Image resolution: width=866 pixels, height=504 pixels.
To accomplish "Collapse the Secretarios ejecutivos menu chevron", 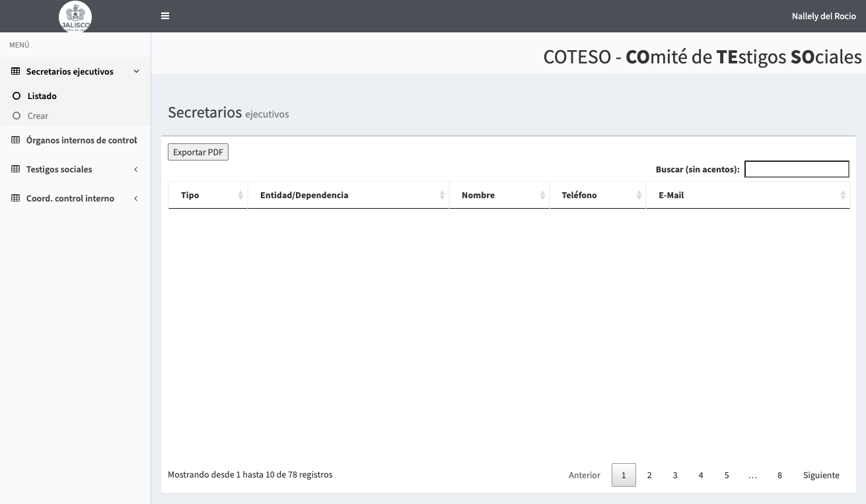I will click(136, 71).
